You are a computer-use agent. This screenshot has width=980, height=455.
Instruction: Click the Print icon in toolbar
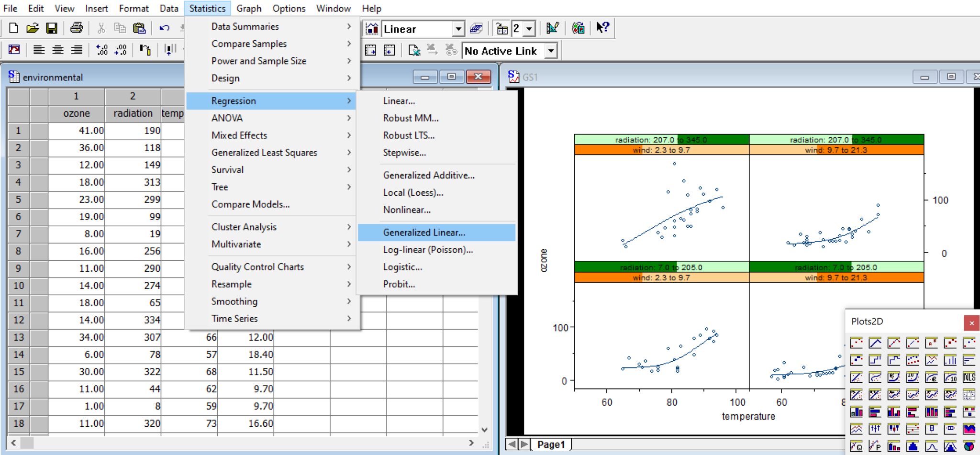(77, 28)
